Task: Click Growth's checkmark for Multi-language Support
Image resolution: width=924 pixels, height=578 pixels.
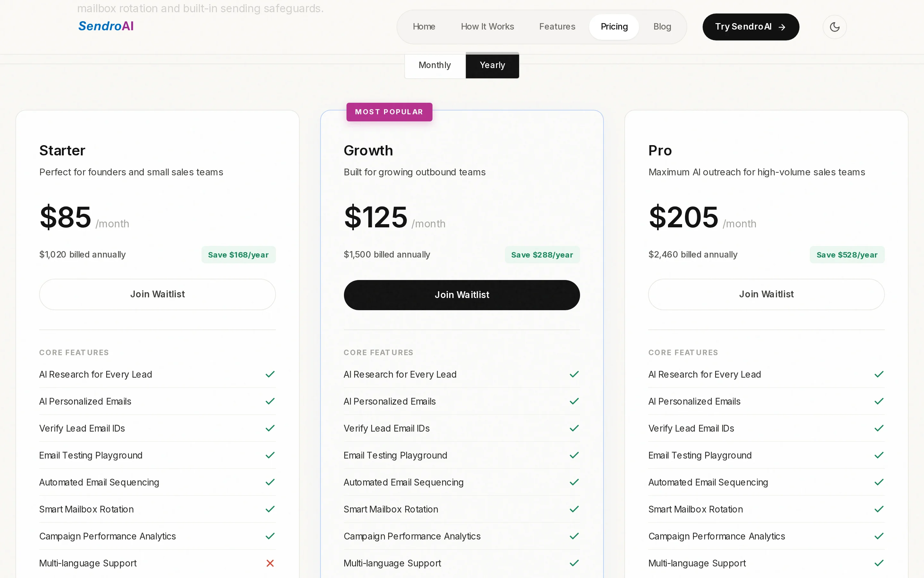Action: point(574,563)
